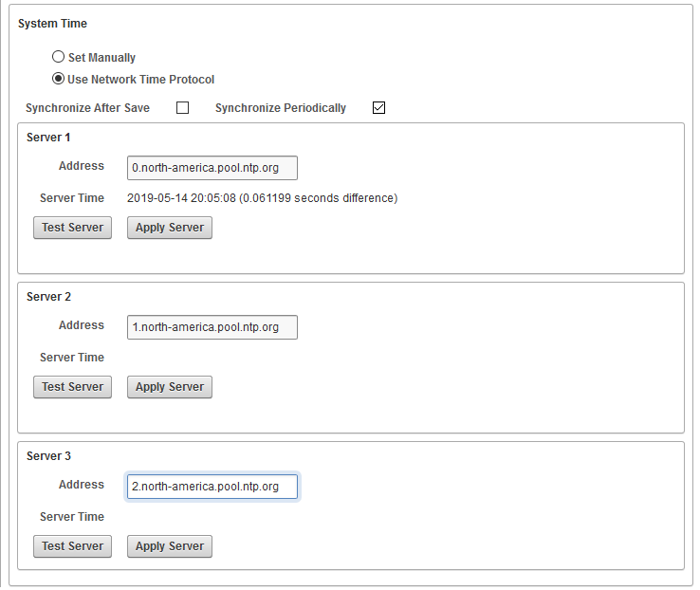
Task: Click the Synchronize Periodically label text
Action: pyautogui.click(x=280, y=108)
